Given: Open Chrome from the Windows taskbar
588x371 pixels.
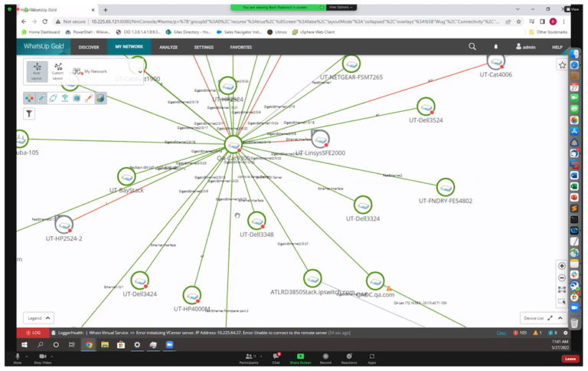Looking at the screenshot, I should tap(89, 346).
